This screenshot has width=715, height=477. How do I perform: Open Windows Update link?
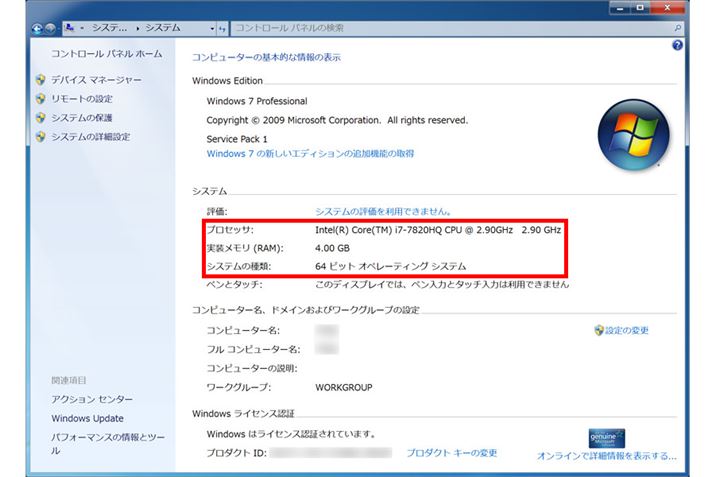(x=88, y=419)
